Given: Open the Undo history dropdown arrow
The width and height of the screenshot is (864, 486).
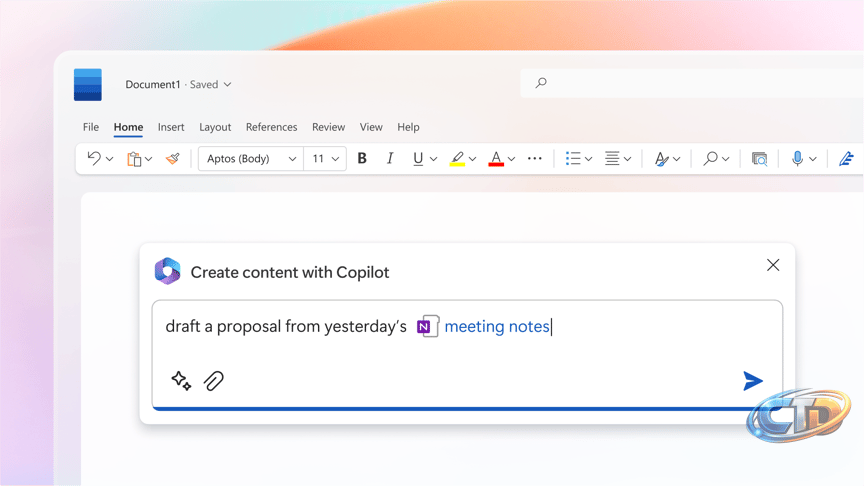Looking at the screenshot, I should [x=110, y=159].
